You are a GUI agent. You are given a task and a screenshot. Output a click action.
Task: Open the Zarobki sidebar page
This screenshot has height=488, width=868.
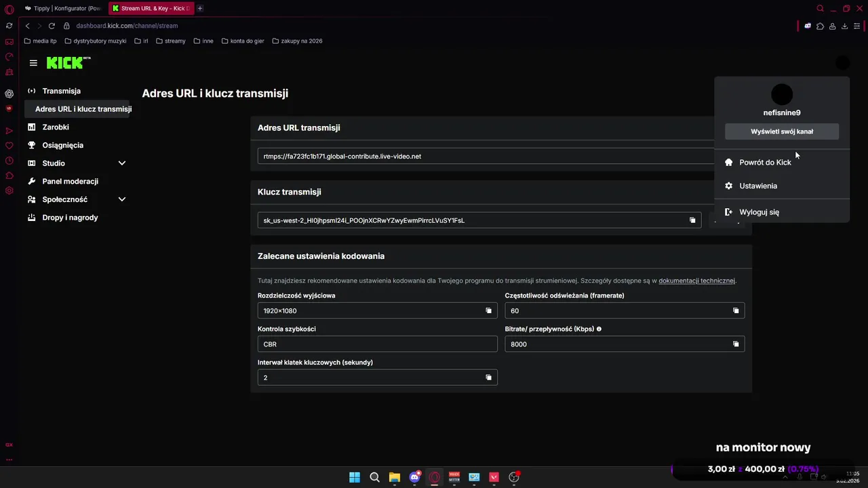pos(56,127)
